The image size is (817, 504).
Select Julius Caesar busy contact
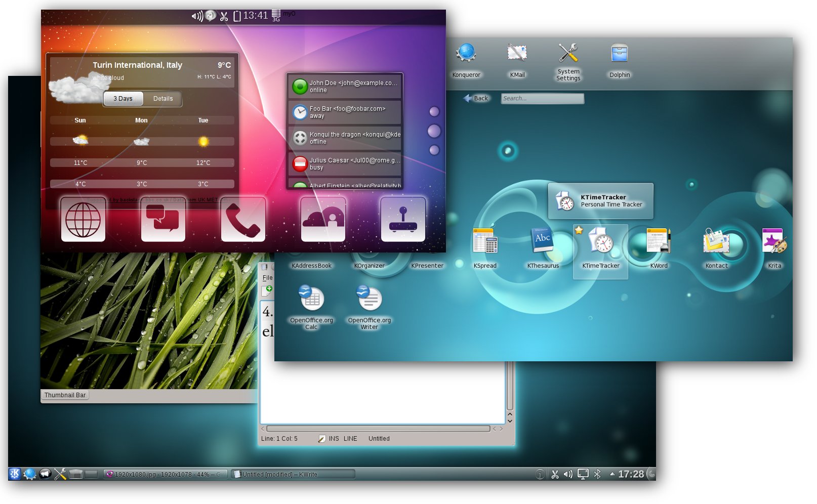[345, 164]
